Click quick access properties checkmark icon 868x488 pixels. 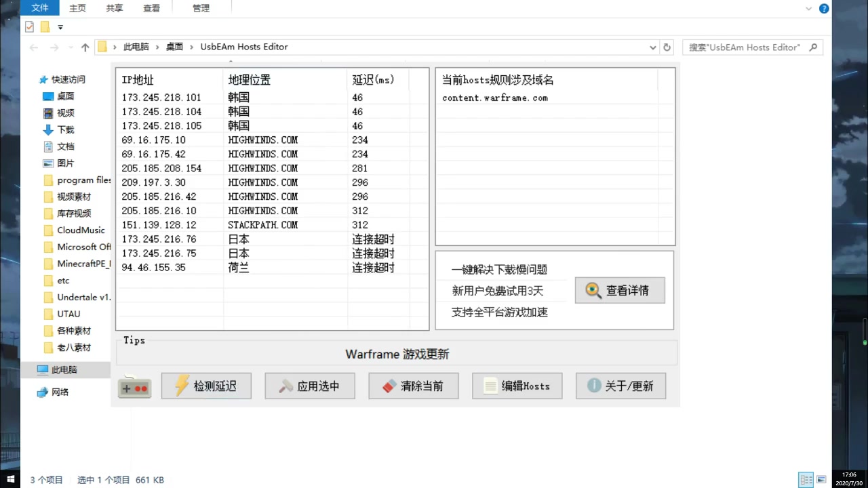tap(29, 27)
